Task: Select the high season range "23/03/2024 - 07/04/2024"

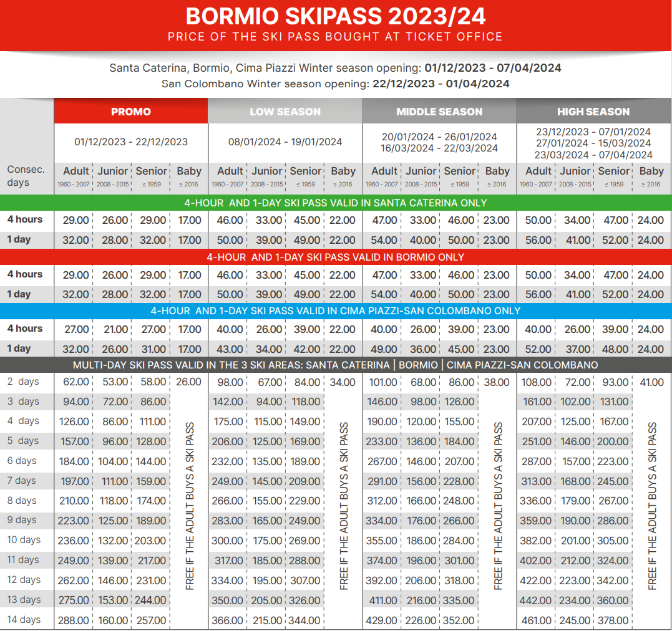Action: click(x=593, y=155)
